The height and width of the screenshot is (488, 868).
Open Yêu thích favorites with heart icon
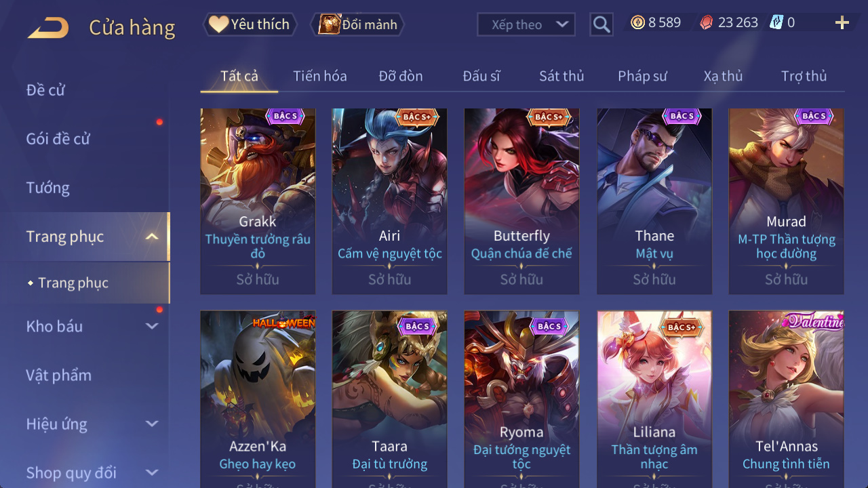click(250, 24)
